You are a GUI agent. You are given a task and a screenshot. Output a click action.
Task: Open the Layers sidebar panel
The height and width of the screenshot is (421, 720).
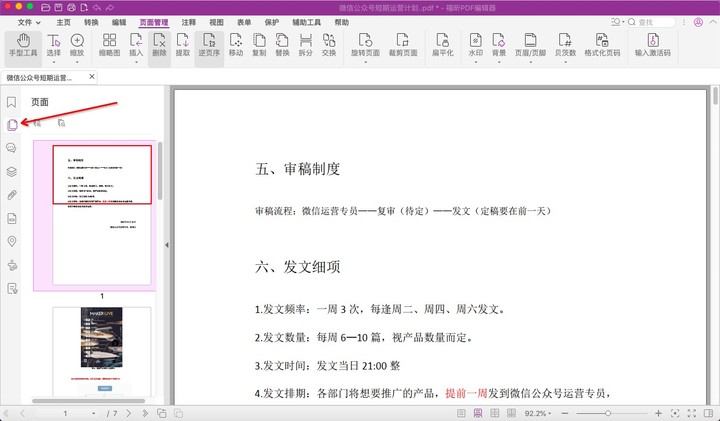tap(11, 171)
